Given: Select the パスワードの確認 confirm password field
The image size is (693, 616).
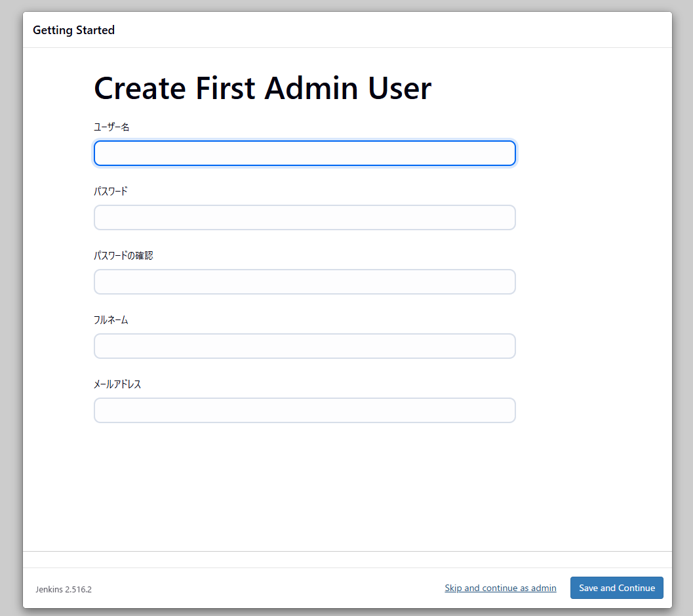Looking at the screenshot, I should (304, 282).
